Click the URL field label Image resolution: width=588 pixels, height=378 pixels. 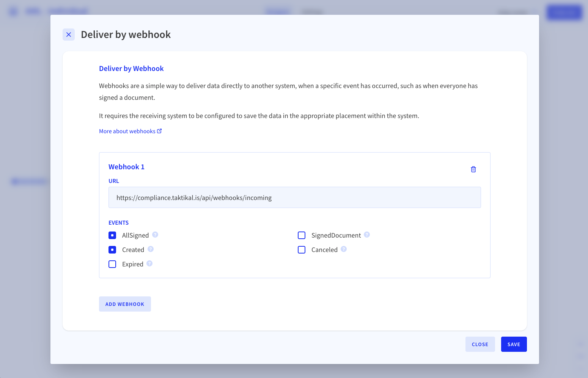(114, 181)
